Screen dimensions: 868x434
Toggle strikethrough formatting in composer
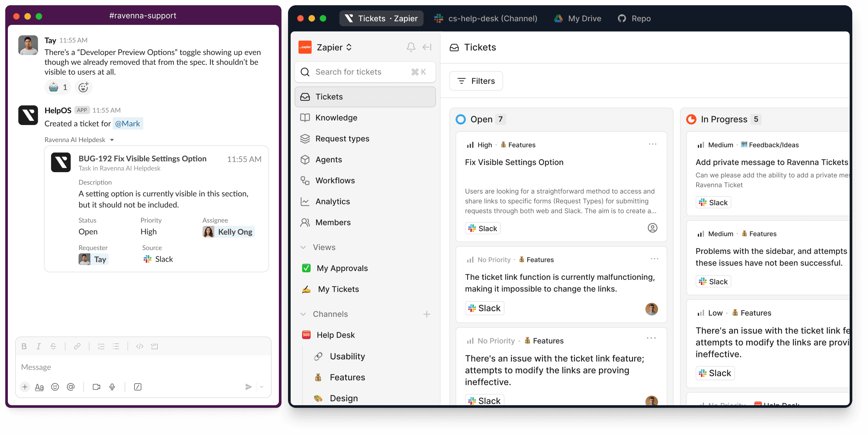tap(53, 346)
